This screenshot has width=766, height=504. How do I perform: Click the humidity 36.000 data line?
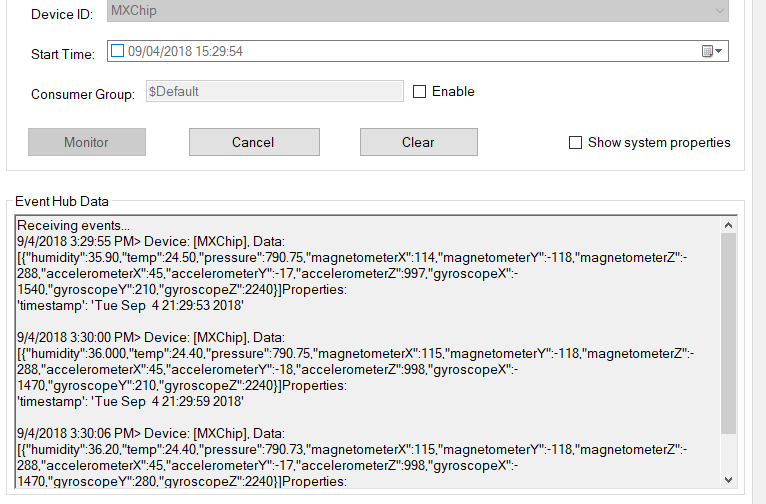tap(356, 354)
